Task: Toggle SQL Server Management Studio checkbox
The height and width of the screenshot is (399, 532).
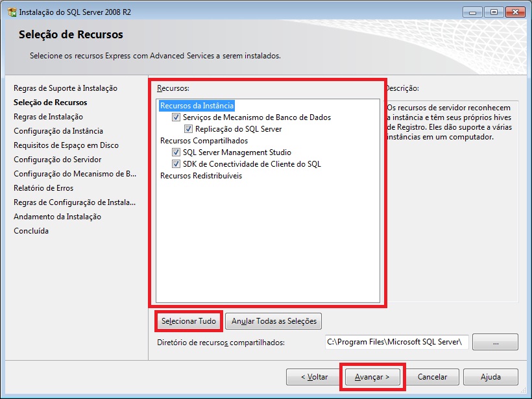Action: [176, 152]
